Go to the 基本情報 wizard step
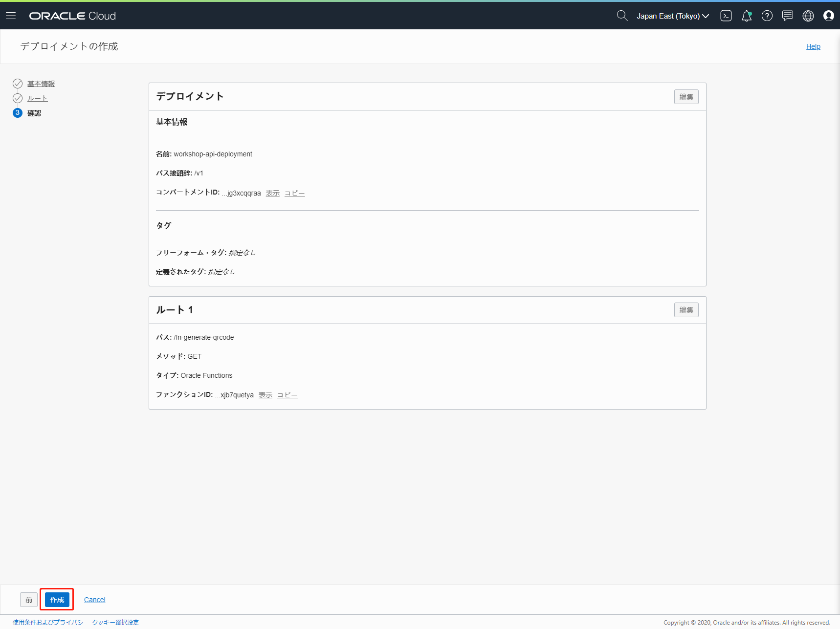The width and height of the screenshot is (840, 629). (x=41, y=84)
